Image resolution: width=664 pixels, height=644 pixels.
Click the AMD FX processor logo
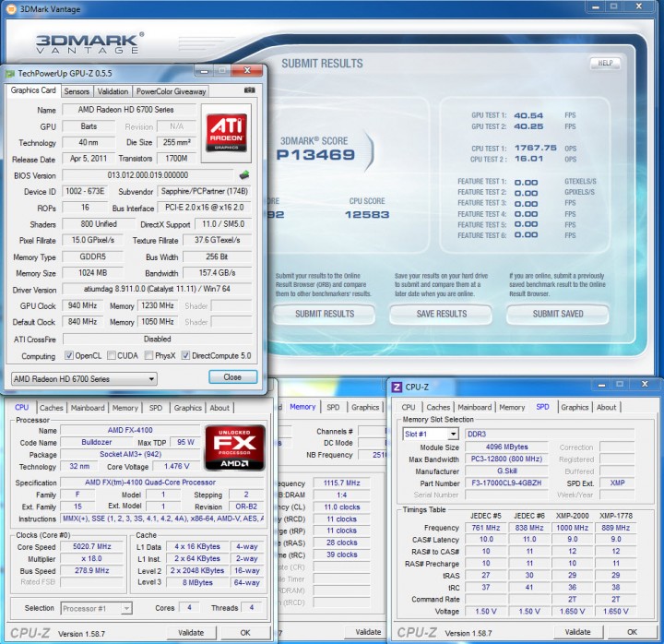click(235, 447)
